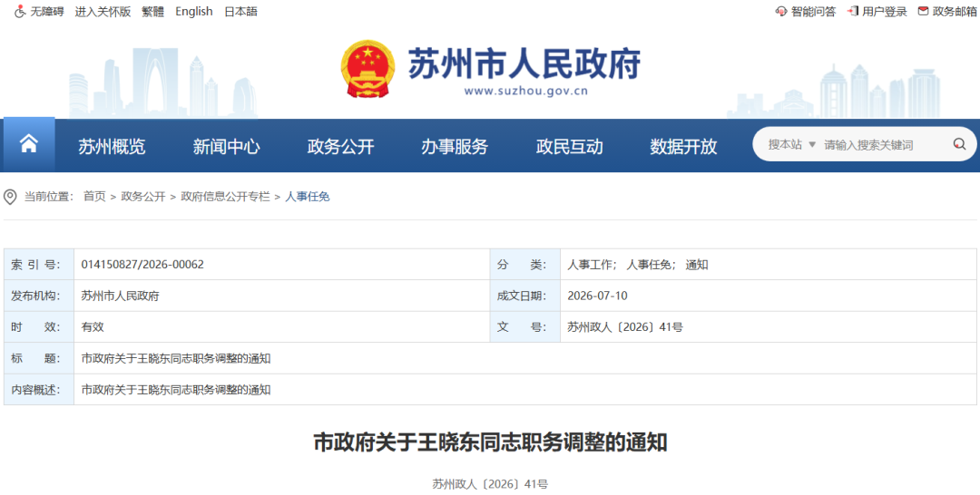
Task: Open the 搜本站 search scope dropdown
Action: pos(792,144)
